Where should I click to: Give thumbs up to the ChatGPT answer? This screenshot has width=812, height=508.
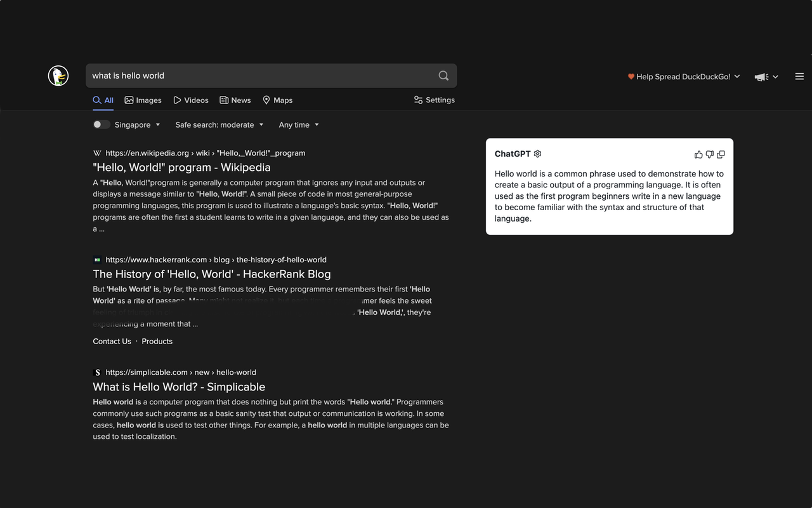pos(698,154)
